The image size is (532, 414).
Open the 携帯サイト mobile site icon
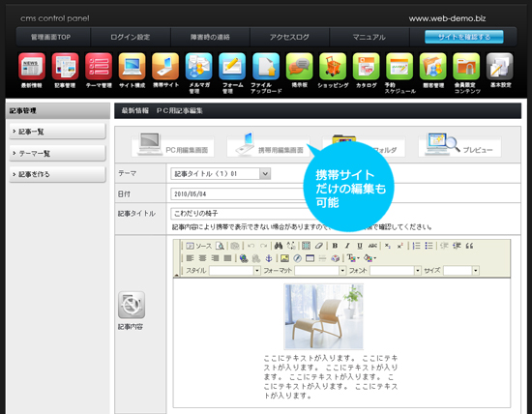pyautogui.click(x=165, y=67)
